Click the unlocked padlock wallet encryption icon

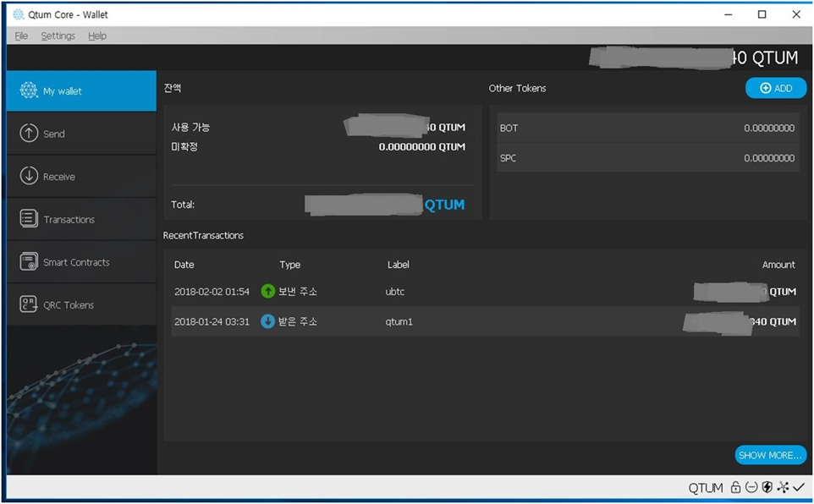click(x=735, y=487)
